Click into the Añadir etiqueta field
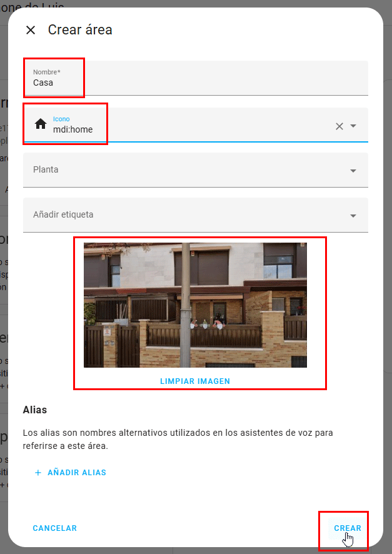Screen dimensions: 392x554 pyautogui.click(x=181, y=214)
